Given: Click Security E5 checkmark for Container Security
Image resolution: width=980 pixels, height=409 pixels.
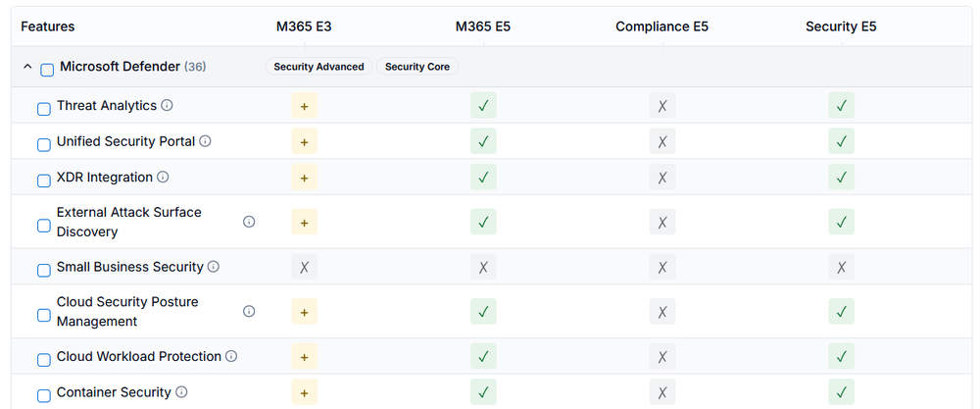Looking at the screenshot, I should [841, 392].
